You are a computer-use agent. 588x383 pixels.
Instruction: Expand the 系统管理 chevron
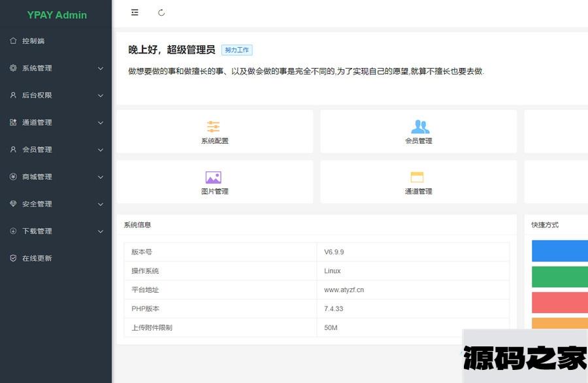point(101,68)
